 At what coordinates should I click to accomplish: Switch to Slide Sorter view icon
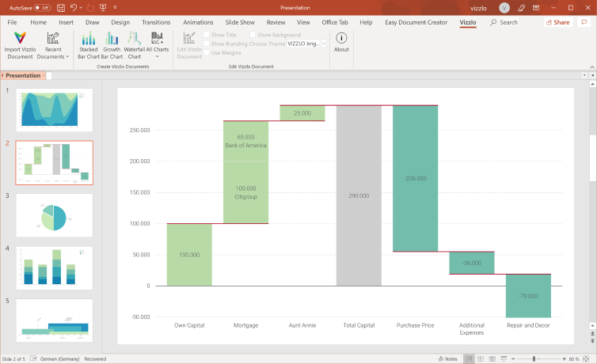(x=481, y=358)
